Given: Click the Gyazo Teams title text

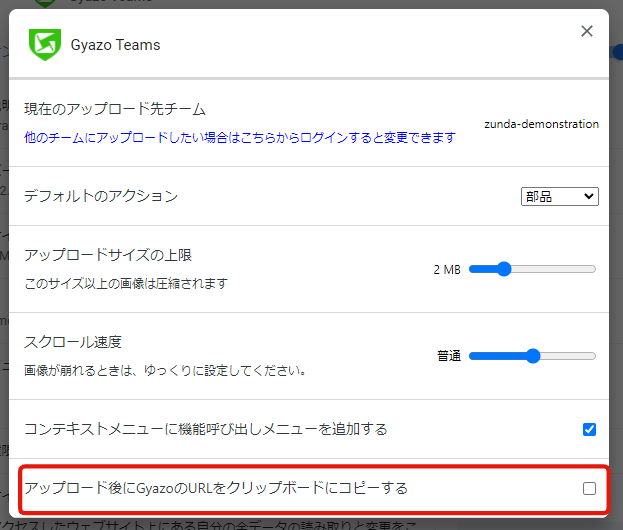Looking at the screenshot, I should point(115,45).
